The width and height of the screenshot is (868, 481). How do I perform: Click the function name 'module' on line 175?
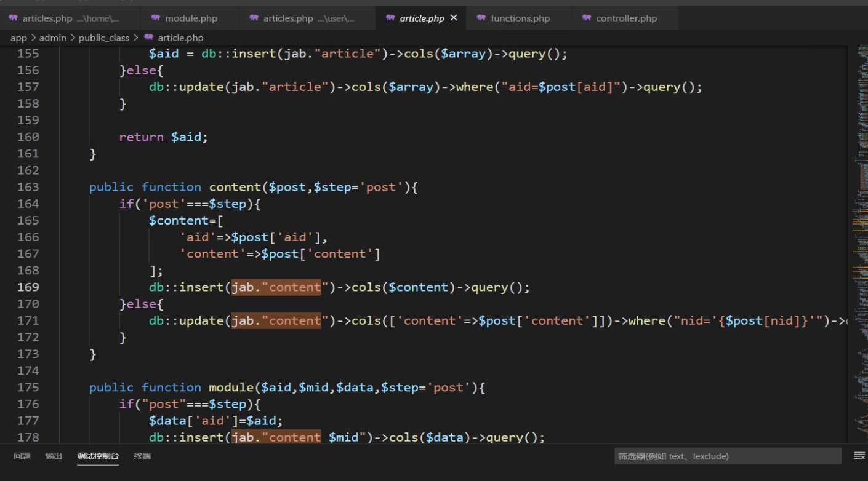coord(231,388)
